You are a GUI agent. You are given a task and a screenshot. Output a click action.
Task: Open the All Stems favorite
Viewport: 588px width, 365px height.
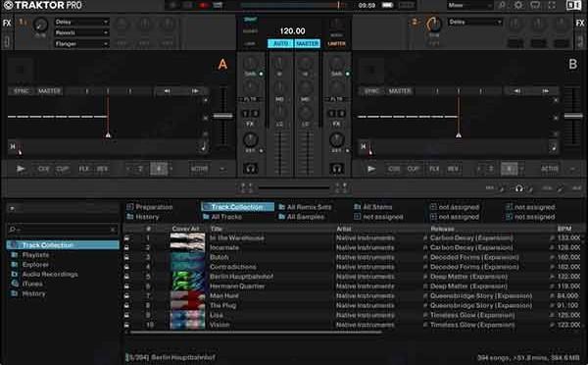tap(372, 207)
